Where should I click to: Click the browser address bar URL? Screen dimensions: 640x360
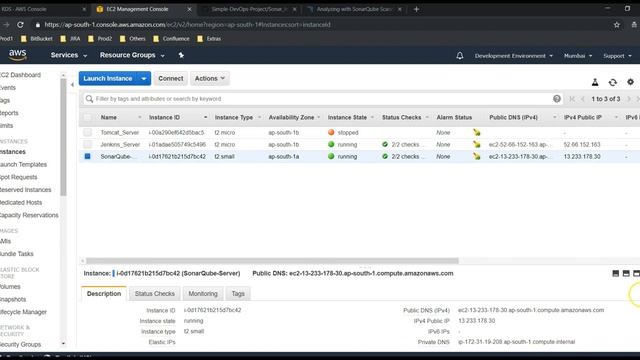[188, 25]
